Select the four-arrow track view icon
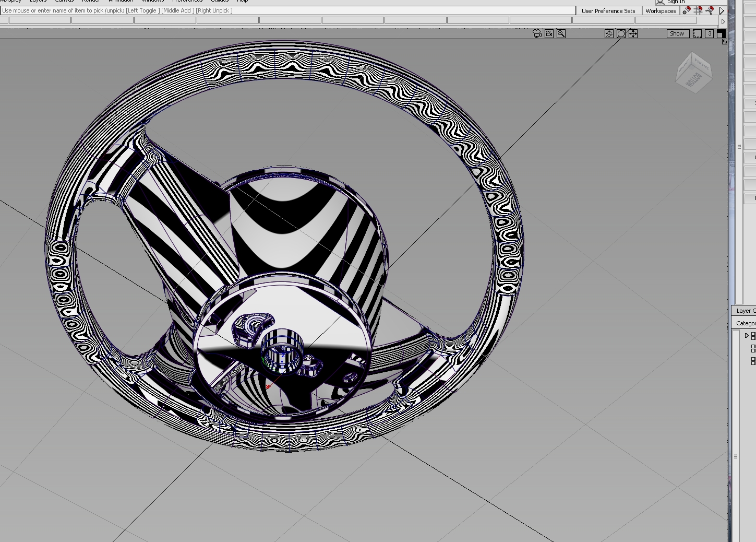 [x=633, y=33]
